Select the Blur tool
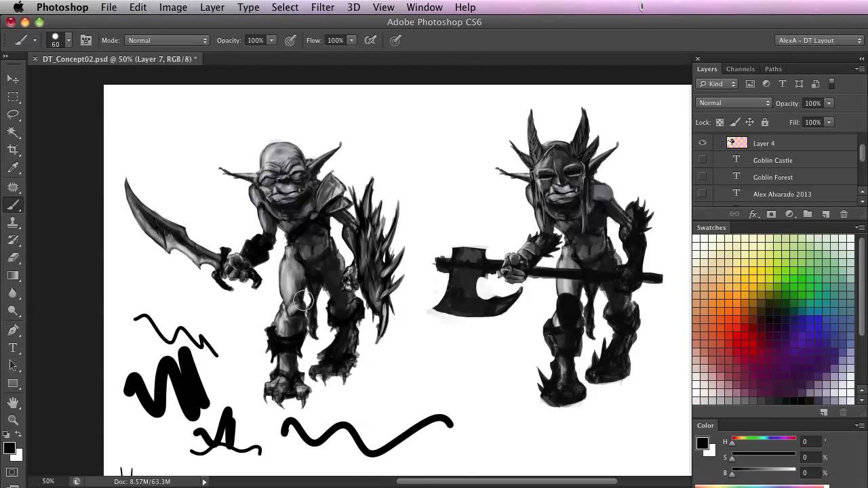The image size is (868, 488). 13,293
